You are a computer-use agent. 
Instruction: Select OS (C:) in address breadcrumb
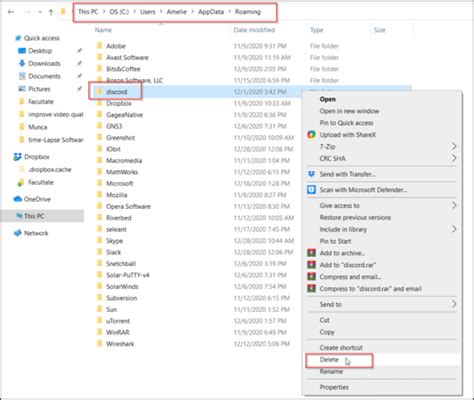[119, 12]
